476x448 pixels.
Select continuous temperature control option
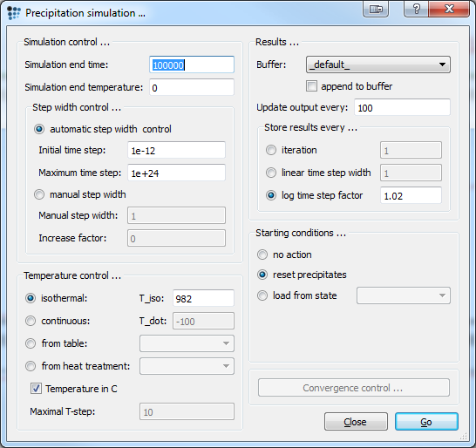pos(31,321)
